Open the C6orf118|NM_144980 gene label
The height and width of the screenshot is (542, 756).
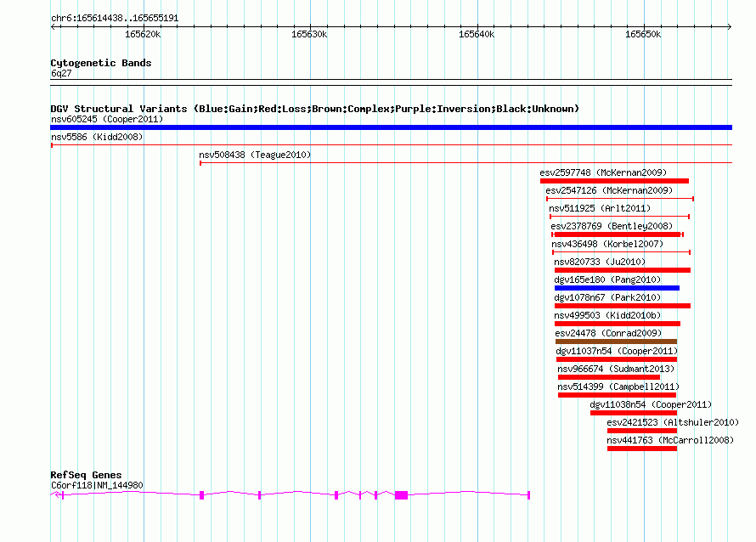click(97, 485)
